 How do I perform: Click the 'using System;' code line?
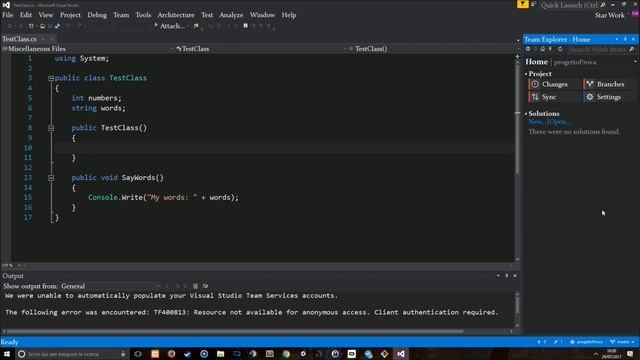(x=82, y=58)
